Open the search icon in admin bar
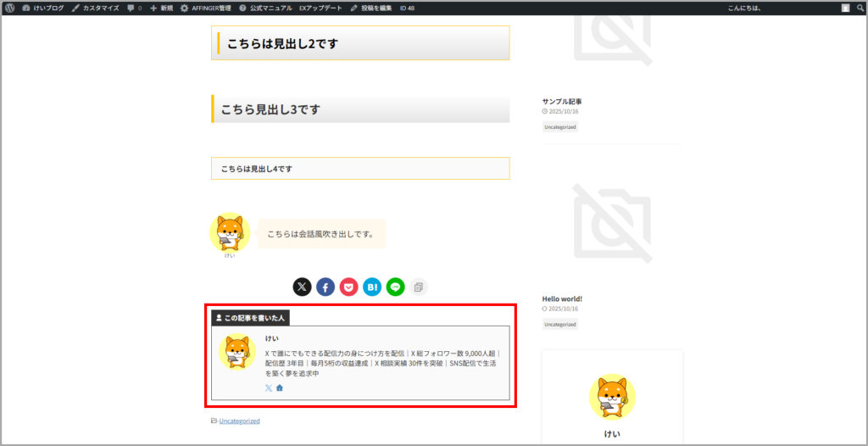 coord(859,8)
